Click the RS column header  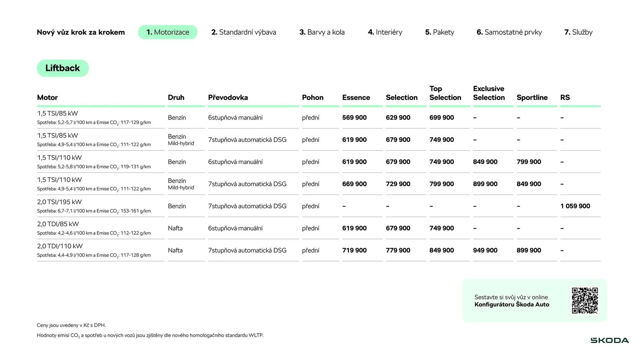[565, 98]
